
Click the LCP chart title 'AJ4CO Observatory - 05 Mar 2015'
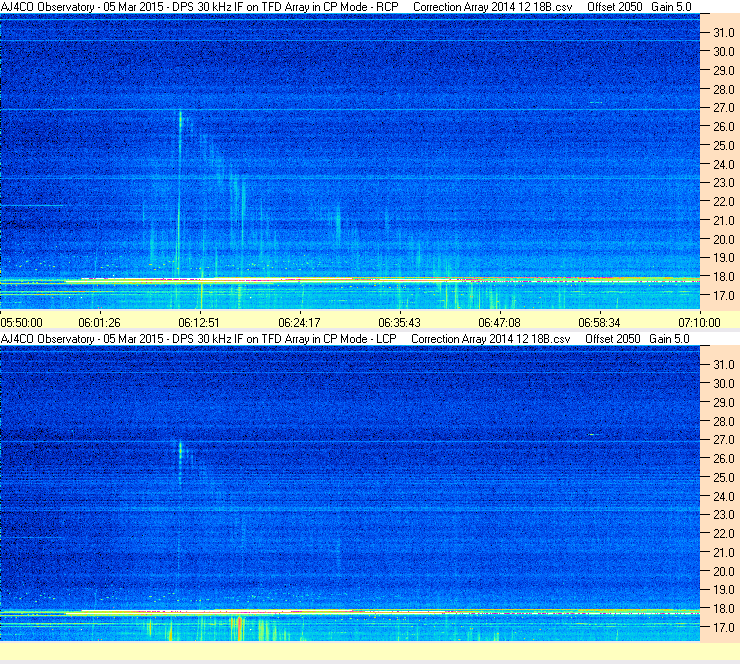click(x=82, y=339)
